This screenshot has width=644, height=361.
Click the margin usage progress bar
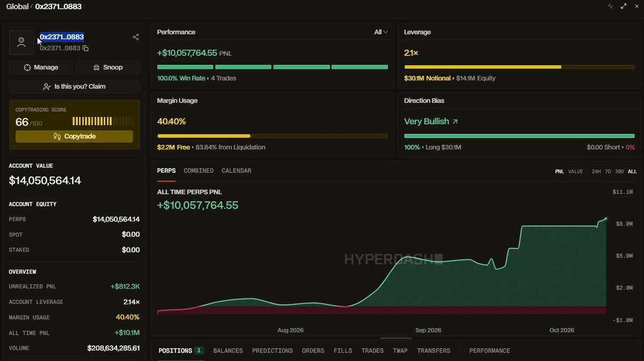(x=272, y=136)
